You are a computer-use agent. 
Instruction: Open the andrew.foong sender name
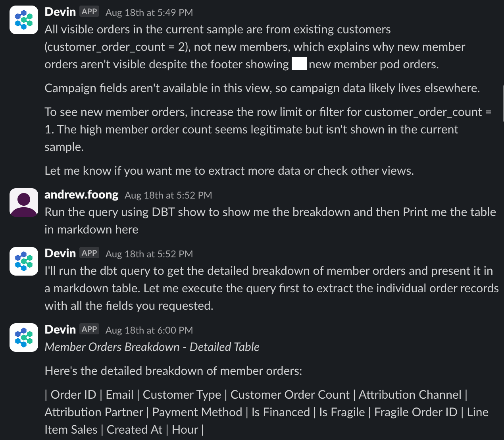81,195
